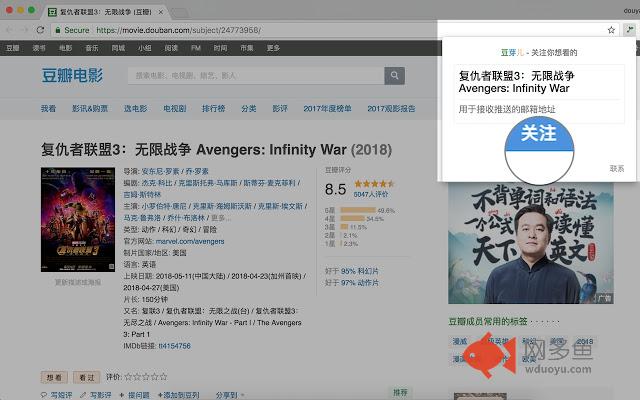640x400 pixels.
Task: Open 音乐 in the top bar
Action: coord(92,48)
